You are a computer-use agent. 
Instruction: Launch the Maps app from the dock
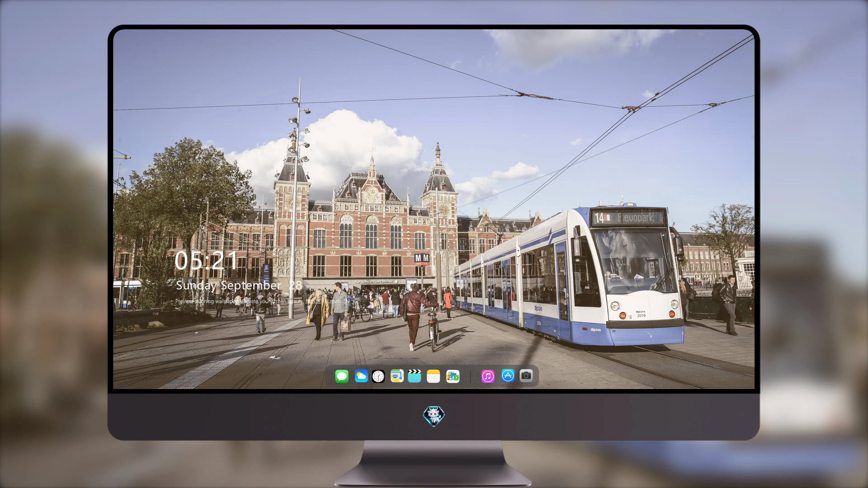point(397,376)
